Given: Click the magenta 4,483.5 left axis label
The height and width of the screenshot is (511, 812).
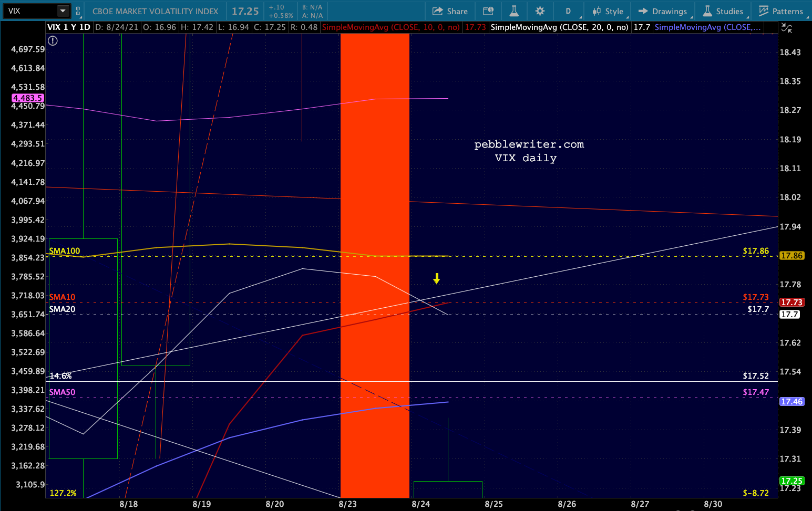Looking at the screenshot, I should pos(28,98).
